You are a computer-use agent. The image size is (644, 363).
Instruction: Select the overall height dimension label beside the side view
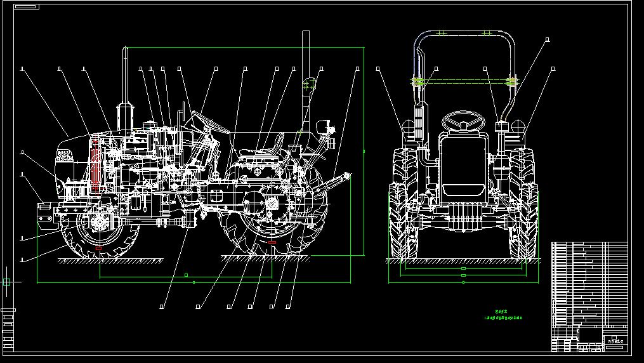[x=364, y=151]
